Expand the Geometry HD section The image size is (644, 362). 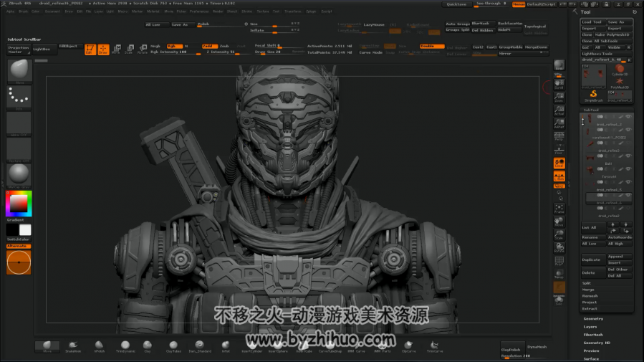pyautogui.click(x=597, y=343)
